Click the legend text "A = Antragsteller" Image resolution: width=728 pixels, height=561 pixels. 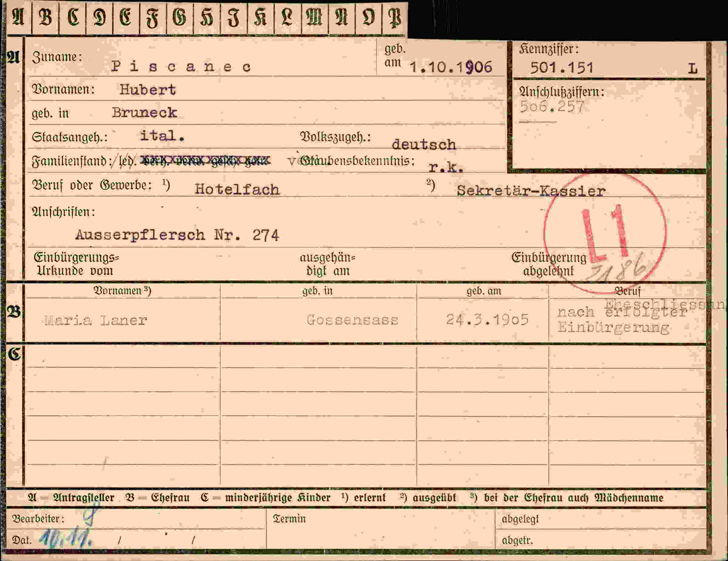(x=71, y=498)
